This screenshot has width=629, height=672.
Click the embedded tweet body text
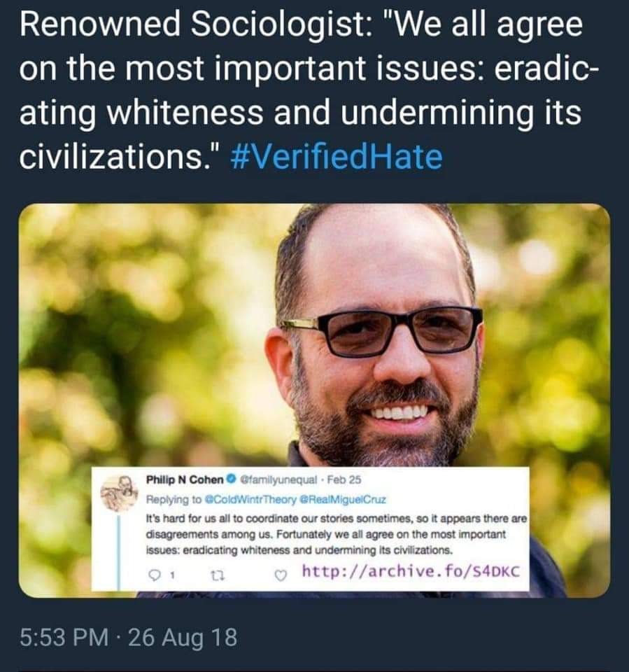pyautogui.click(x=329, y=533)
